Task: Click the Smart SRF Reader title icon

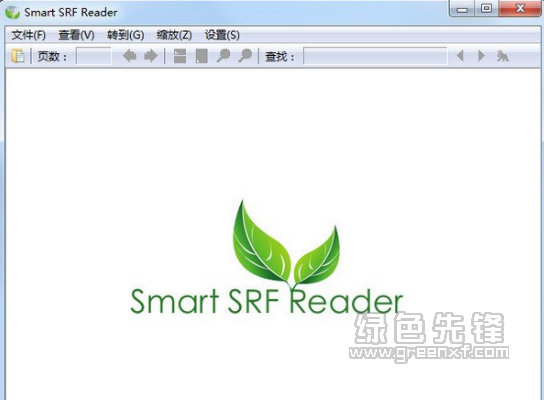Action: click(12, 12)
